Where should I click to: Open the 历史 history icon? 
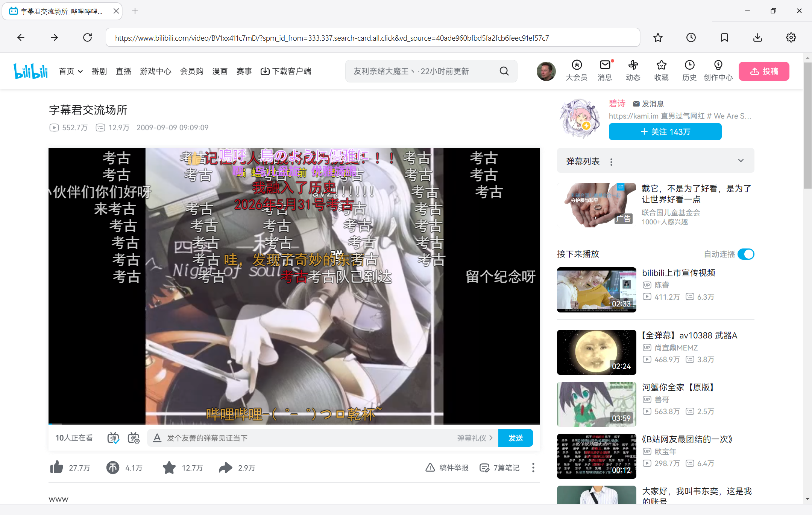[x=689, y=71]
